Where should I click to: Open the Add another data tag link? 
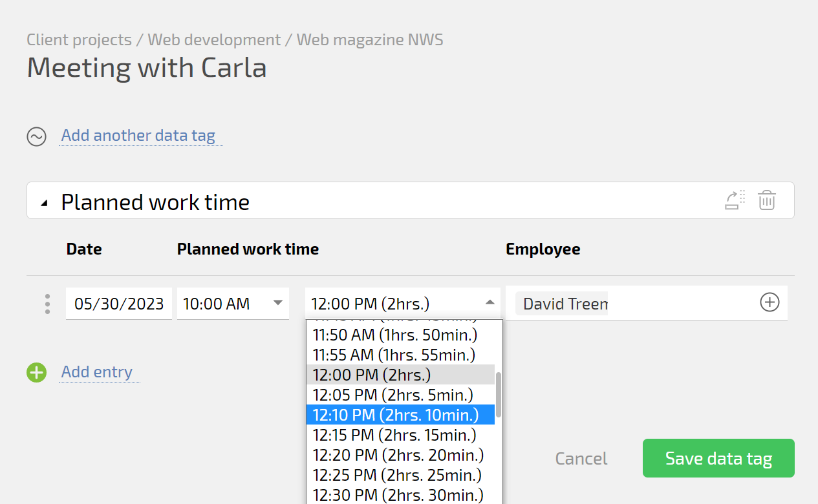[138, 136]
